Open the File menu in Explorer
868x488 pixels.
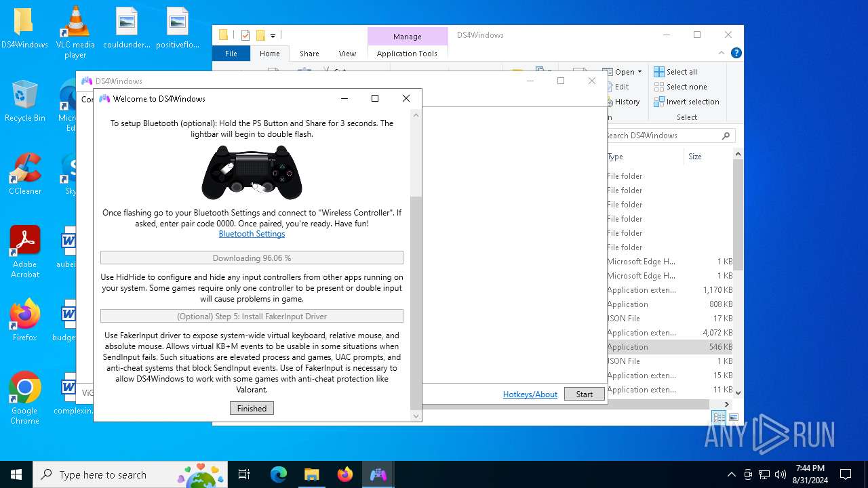(x=231, y=54)
